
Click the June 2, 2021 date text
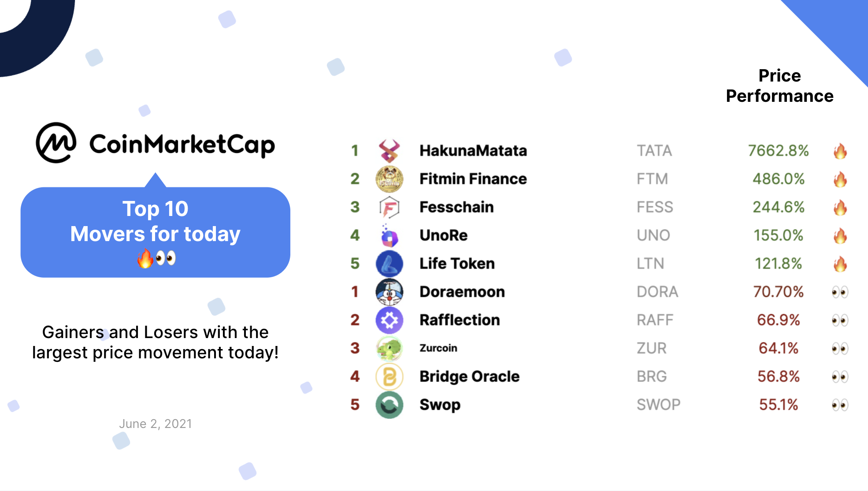156,424
